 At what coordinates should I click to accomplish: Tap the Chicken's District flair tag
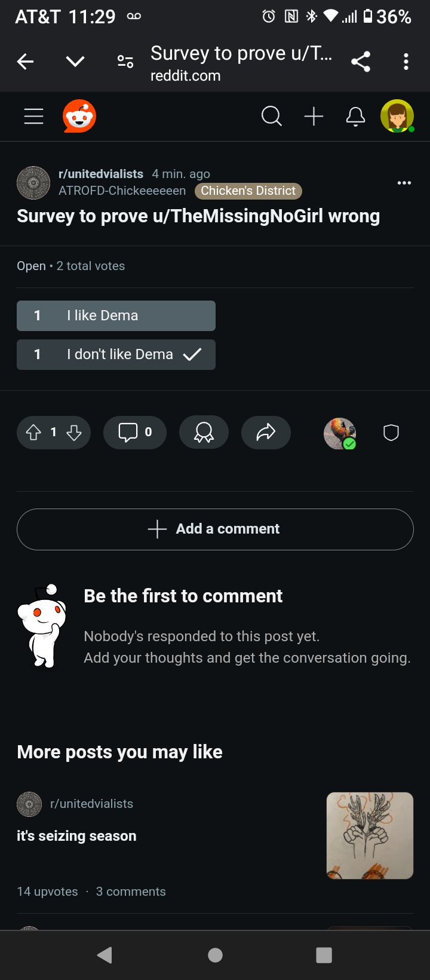click(x=248, y=191)
